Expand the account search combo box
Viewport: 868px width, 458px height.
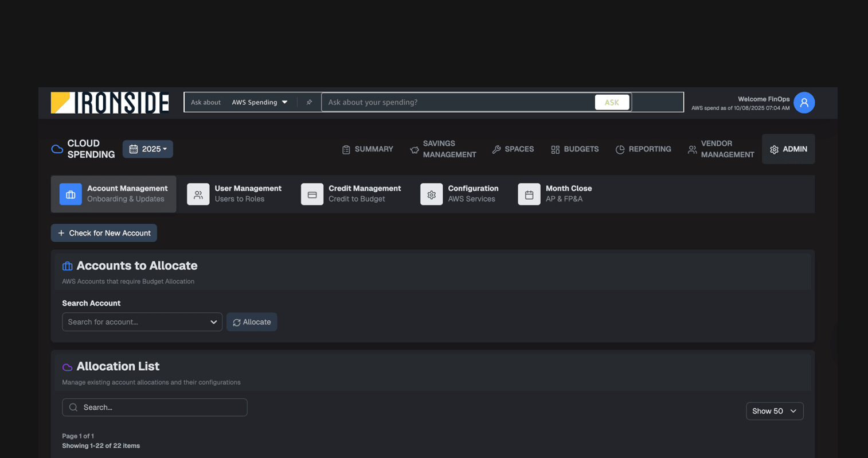[x=142, y=322]
